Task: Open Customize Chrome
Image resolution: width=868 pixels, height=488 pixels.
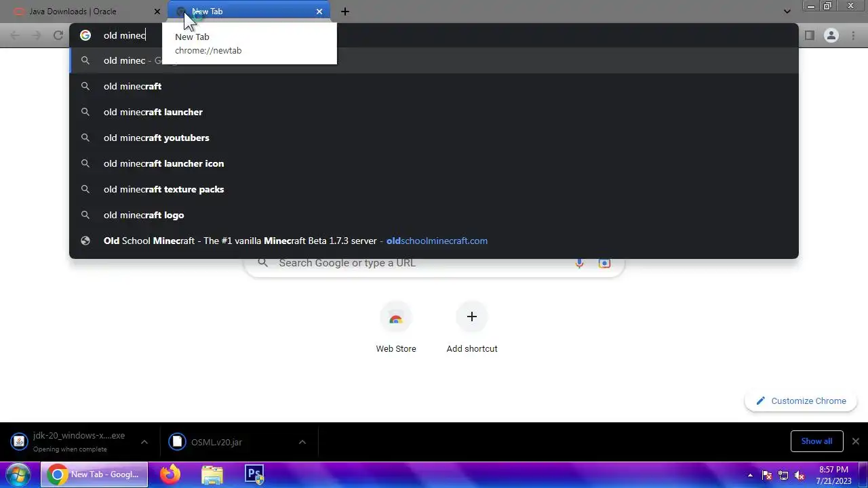Action: click(x=801, y=401)
